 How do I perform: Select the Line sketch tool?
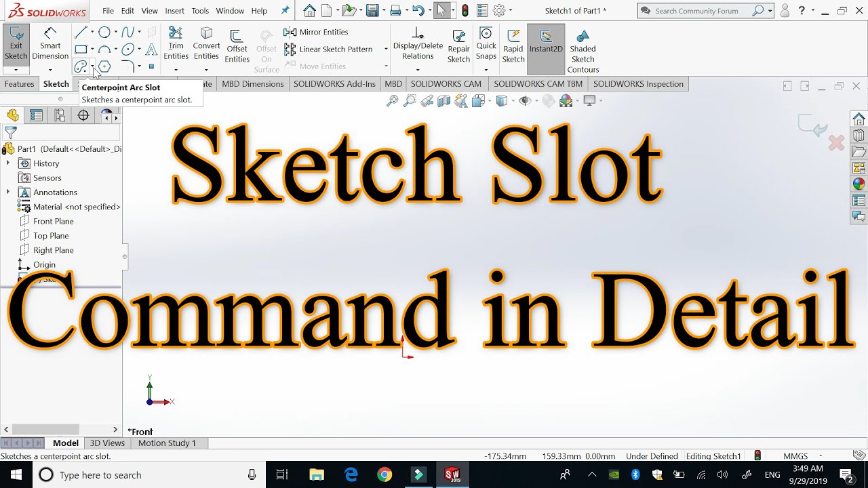point(81,33)
